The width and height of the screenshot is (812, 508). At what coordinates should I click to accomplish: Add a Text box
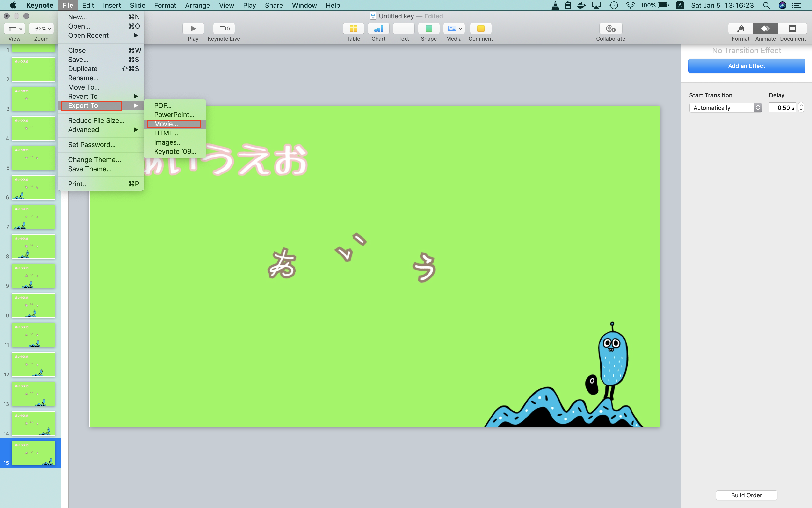[x=404, y=29]
